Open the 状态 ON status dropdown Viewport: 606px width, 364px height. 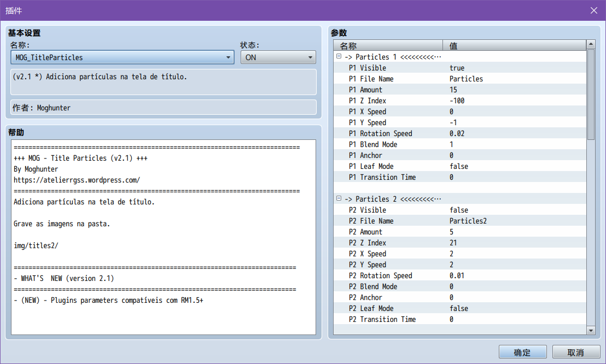[x=278, y=57]
